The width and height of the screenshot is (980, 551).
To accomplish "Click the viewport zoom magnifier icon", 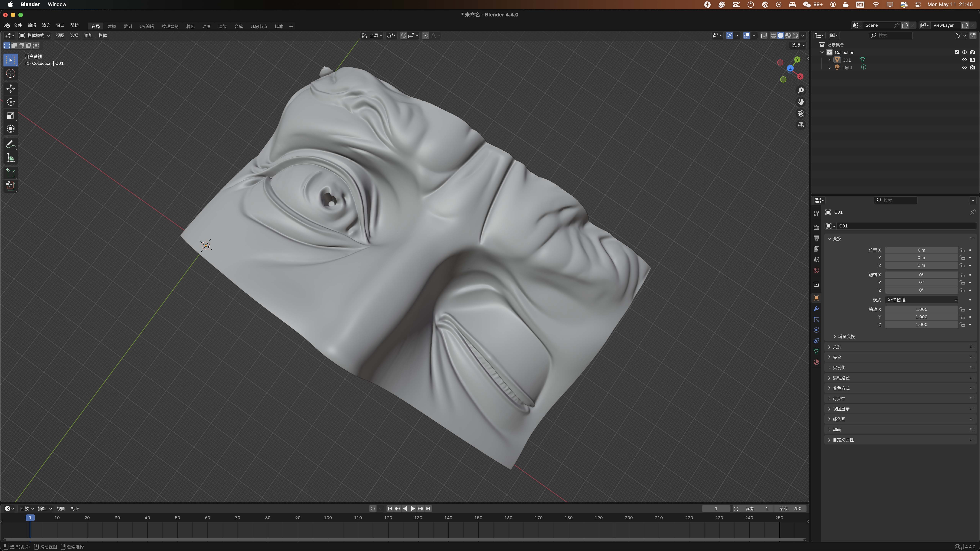I will 801,90.
